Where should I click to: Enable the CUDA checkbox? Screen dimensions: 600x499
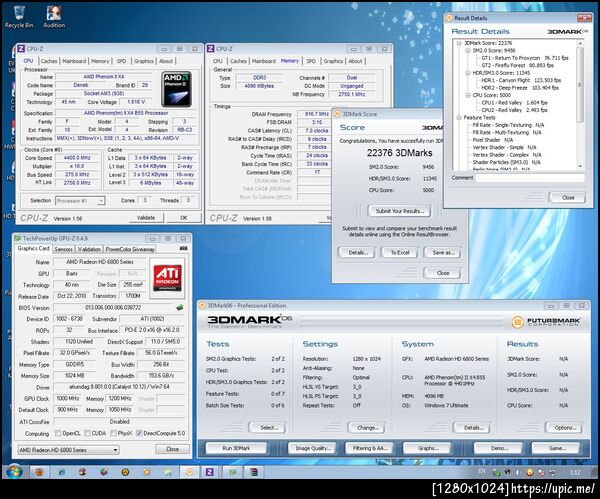(x=87, y=433)
